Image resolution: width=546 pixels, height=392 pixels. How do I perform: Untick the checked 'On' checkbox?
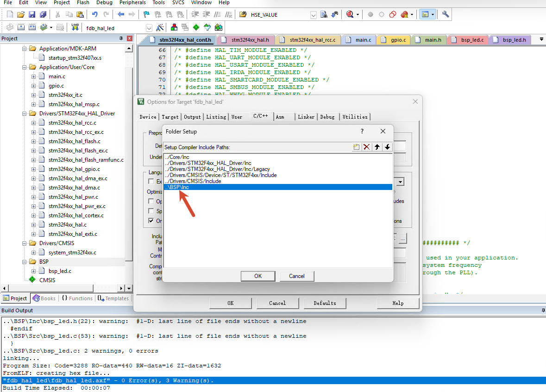[151, 221]
